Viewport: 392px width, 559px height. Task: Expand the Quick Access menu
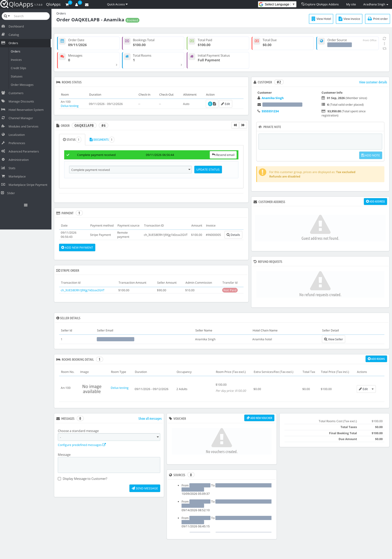coord(117,4)
